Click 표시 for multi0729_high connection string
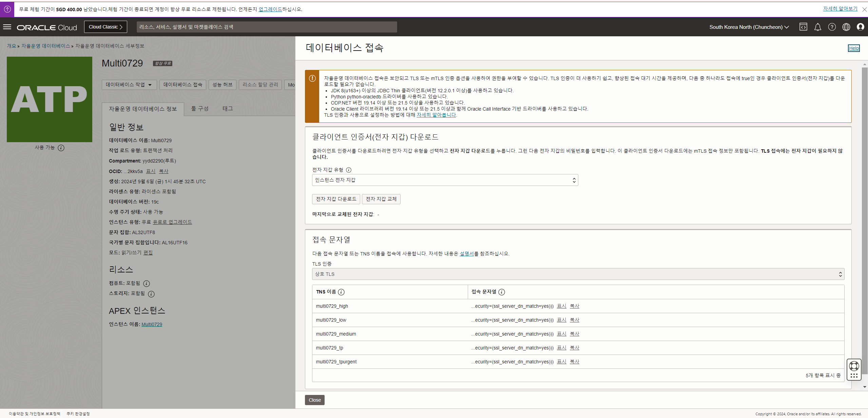 tap(562, 306)
